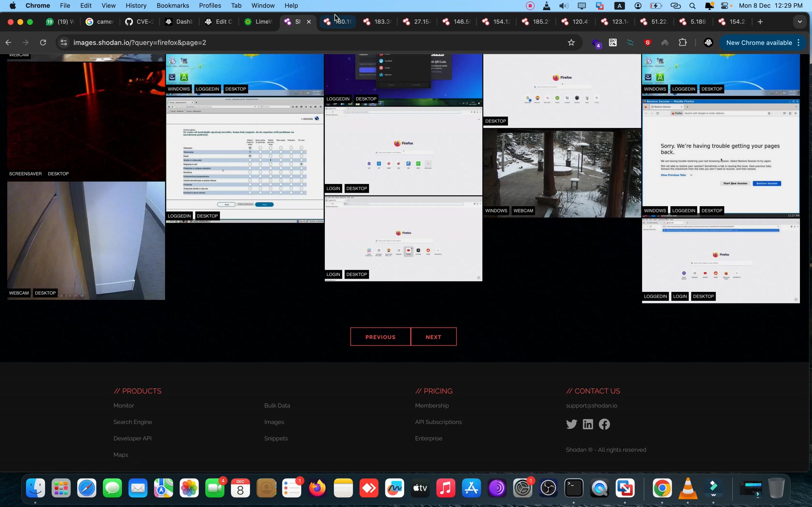
Task: Open VLC cone icon in Dock
Action: (x=688, y=488)
